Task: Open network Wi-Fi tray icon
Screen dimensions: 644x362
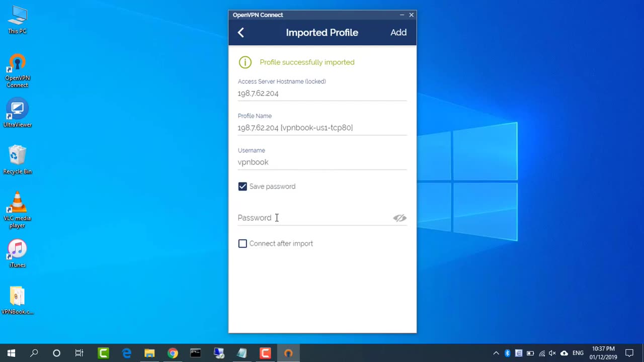Action: 541,353
